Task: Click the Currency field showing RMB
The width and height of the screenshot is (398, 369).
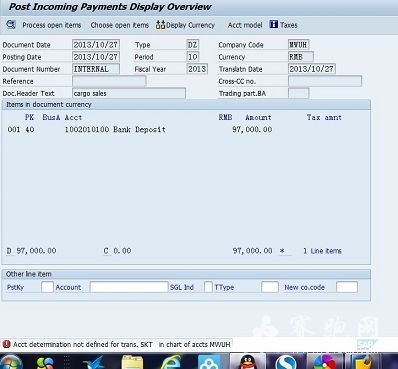Action: (x=301, y=57)
